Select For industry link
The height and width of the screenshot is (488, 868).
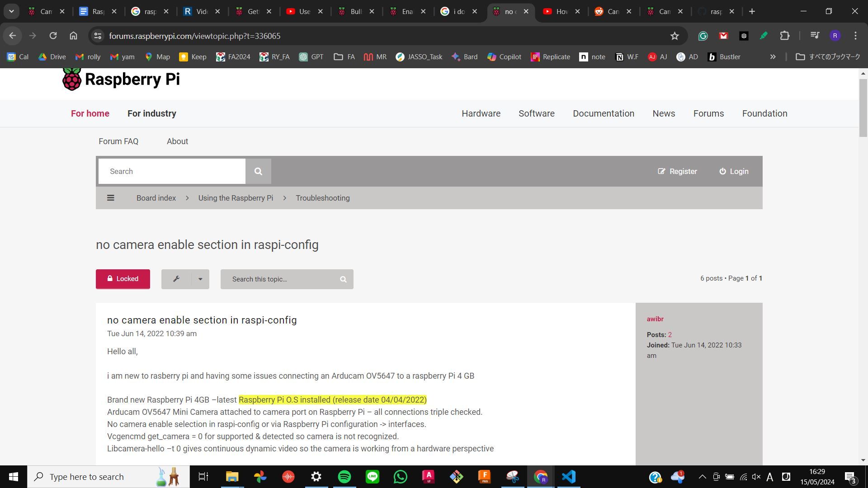152,113
